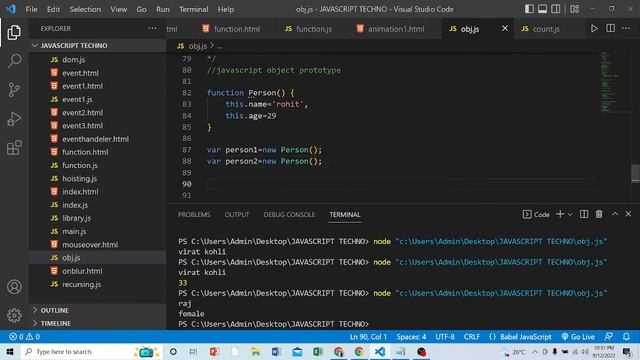Screen dimensions: 640x360
Task: Change indentation Spaces: 4
Action: [x=411, y=337]
